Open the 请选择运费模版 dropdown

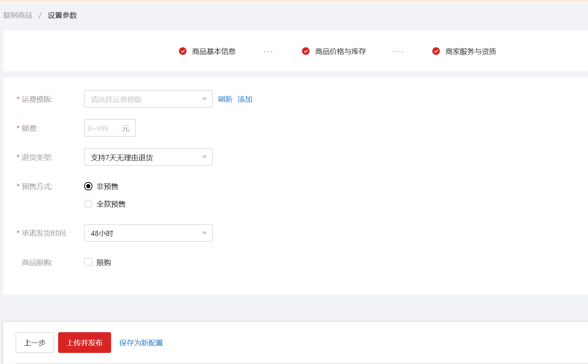click(142, 99)
